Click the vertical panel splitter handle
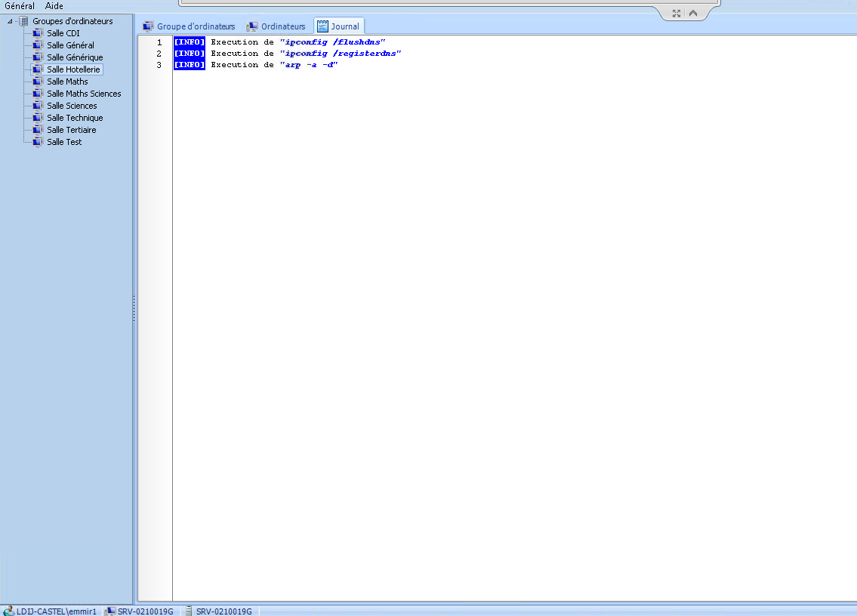Viewport: 857px width, 616px height. (134, 309)
